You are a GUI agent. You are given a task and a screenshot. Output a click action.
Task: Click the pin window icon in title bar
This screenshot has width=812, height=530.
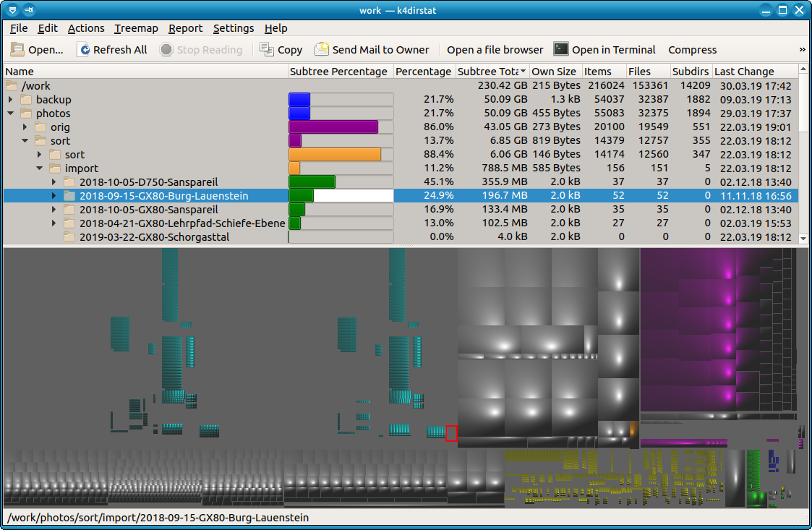coord(28,10)
